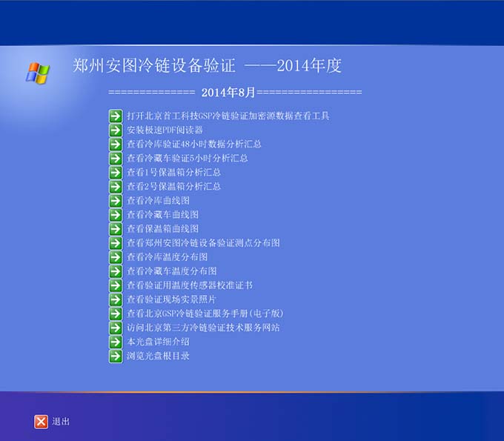Click green arrow beside 查看1号保温箱分析汇总

click(x=116, y=173)
